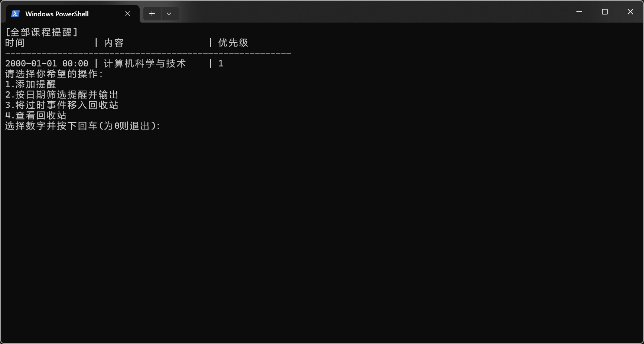Open a new terminal tab with plus
644x344 pixels.
tap(152, 14)
